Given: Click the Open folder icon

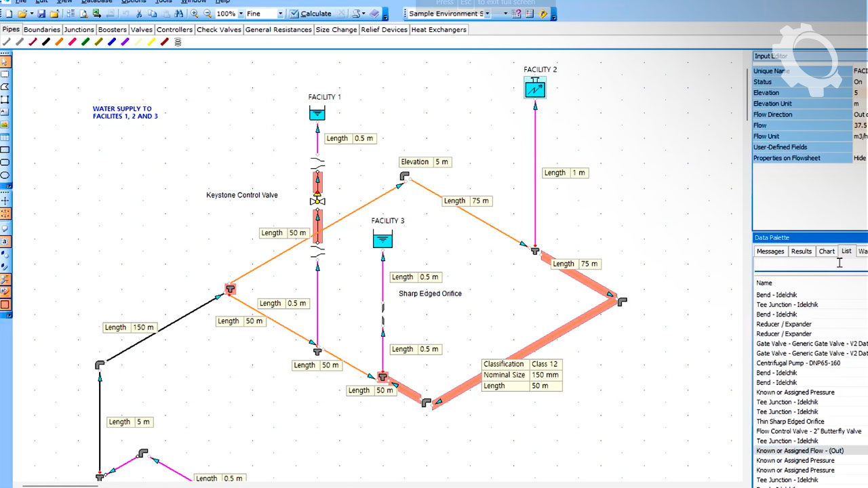Looking at the screenshot, I should (21, 14).
